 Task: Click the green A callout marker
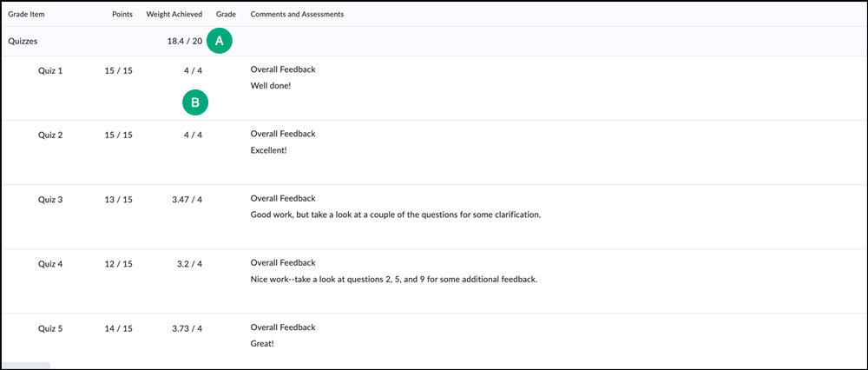pos(220,40)
